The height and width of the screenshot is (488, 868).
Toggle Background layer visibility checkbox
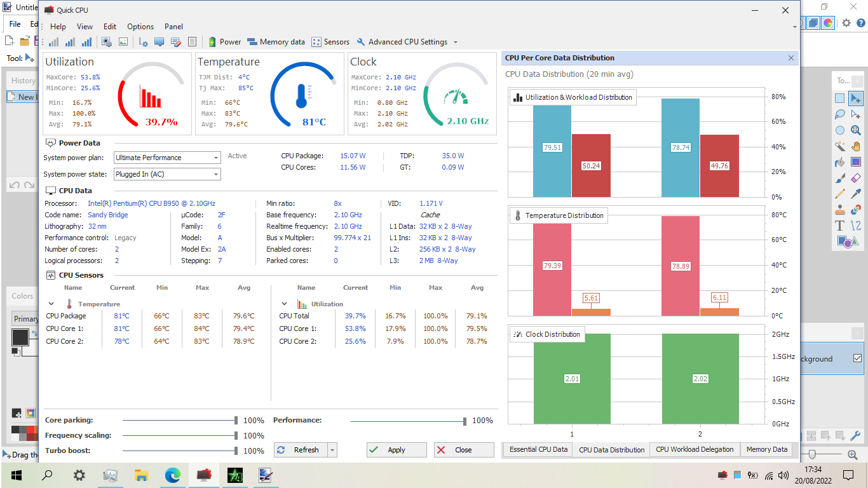click(858, 358)
